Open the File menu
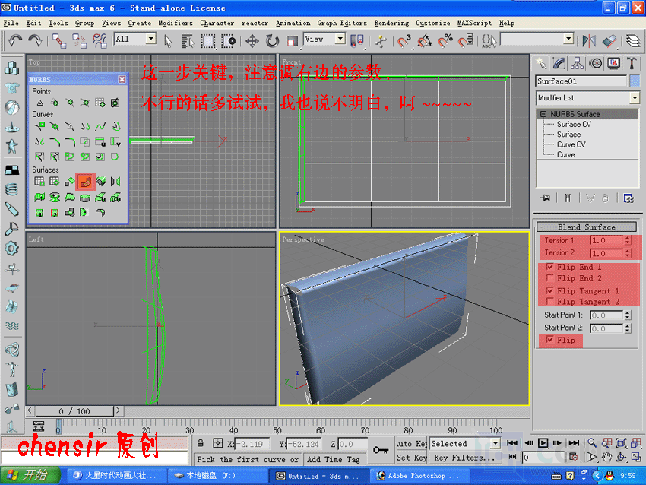Image resolution: width=646 pixels, height=485 pixels. pos(11,23)
